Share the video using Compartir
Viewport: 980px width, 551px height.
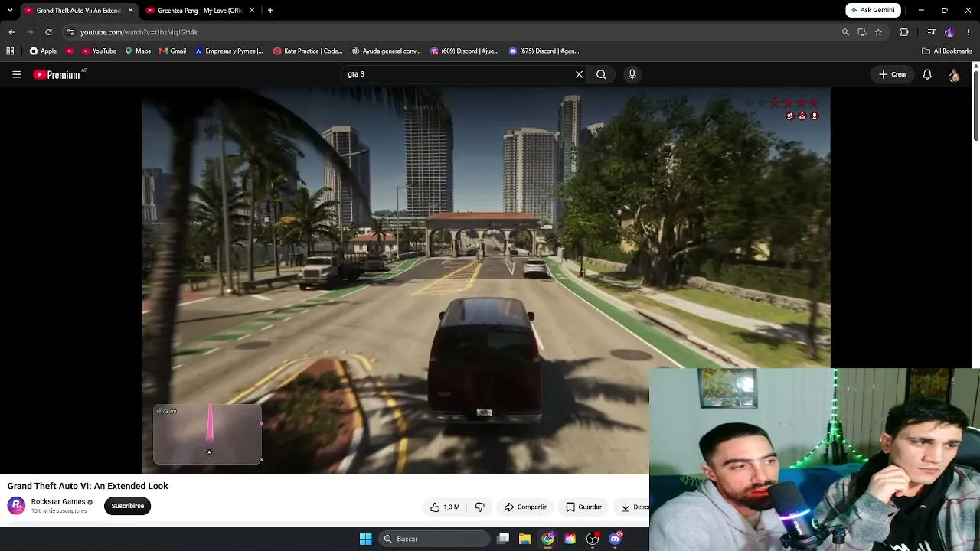[x=525, y=507]
